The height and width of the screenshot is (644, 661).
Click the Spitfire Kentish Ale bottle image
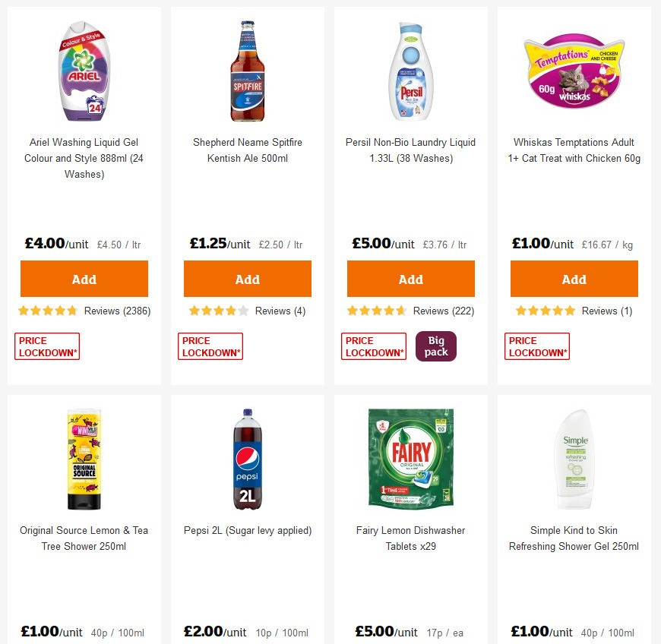point(247,71)
